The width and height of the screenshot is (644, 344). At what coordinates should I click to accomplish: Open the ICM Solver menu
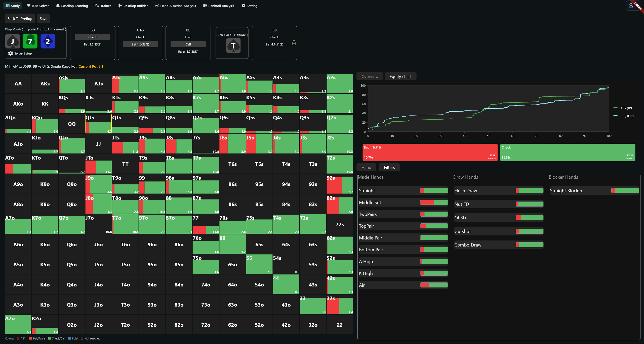coord(38,6)
